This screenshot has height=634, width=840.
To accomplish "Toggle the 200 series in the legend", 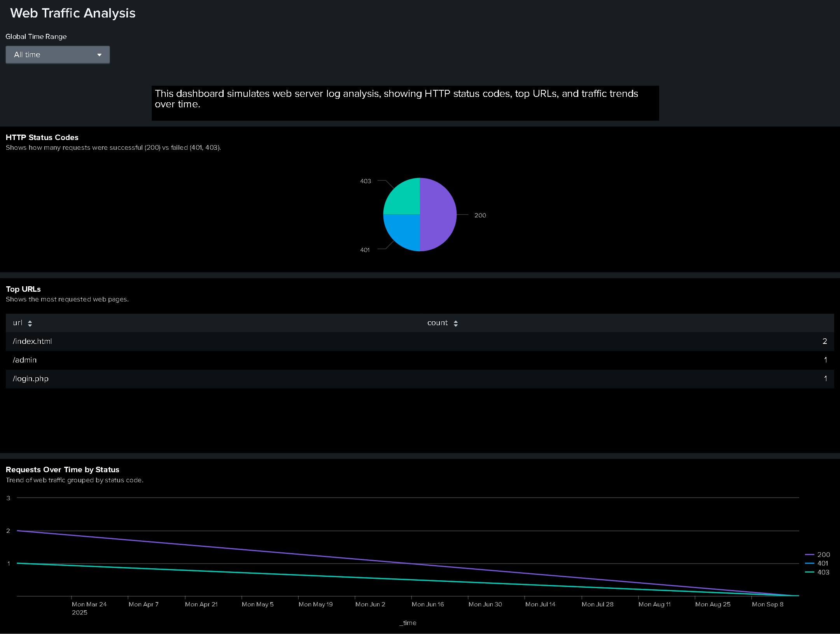I will point(823,555).
